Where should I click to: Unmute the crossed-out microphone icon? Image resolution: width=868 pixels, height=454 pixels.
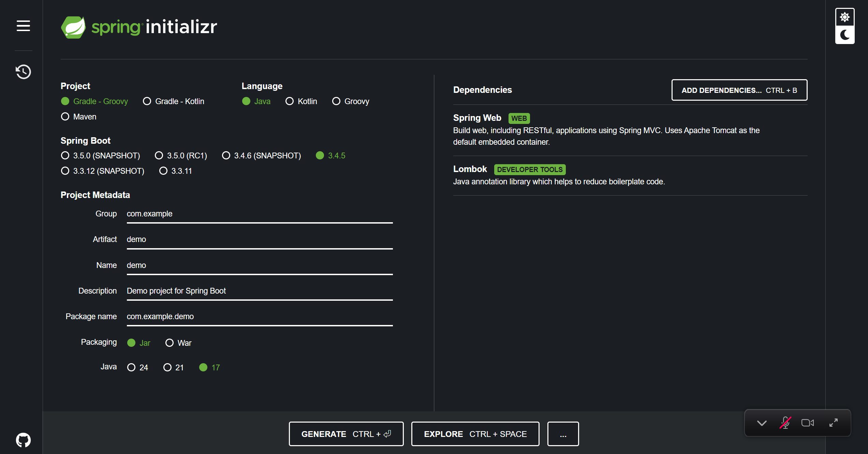785,423
